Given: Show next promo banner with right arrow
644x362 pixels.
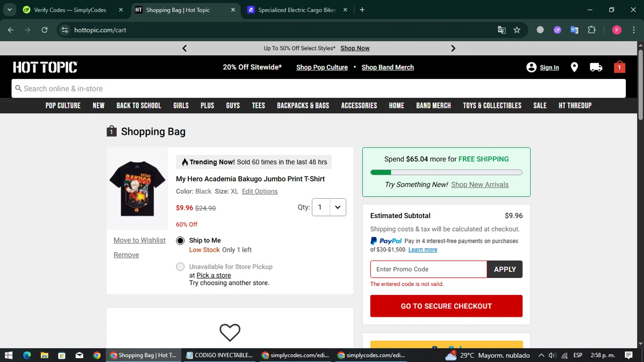Looking at the screenshot, I should point(453,48).
